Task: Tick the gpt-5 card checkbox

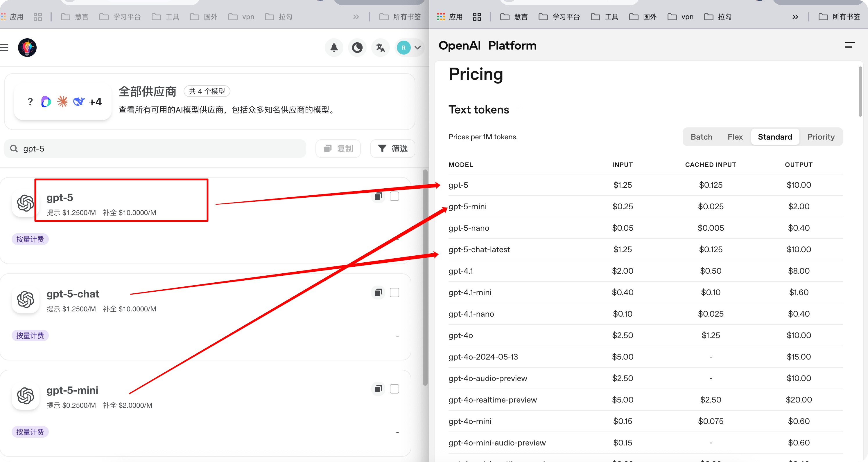Action: coord(394,196)
